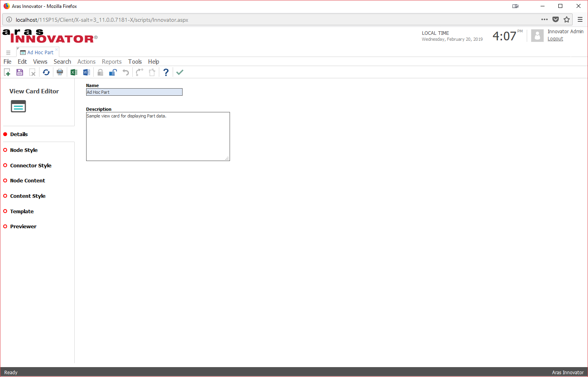Open the Actions menu

[87, 62]
